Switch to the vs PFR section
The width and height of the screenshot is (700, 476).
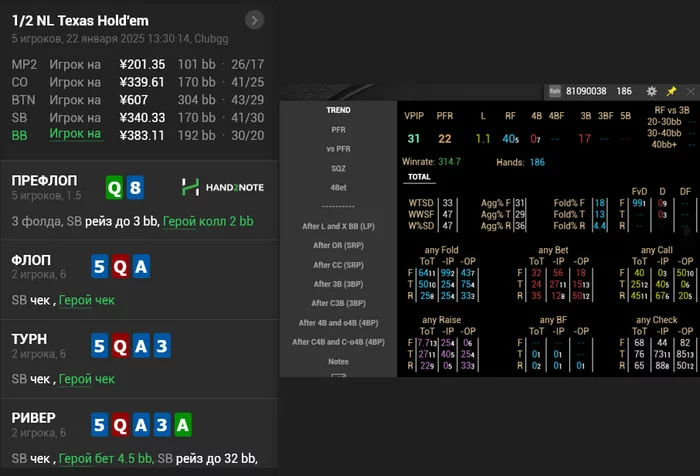click(338, 149)
